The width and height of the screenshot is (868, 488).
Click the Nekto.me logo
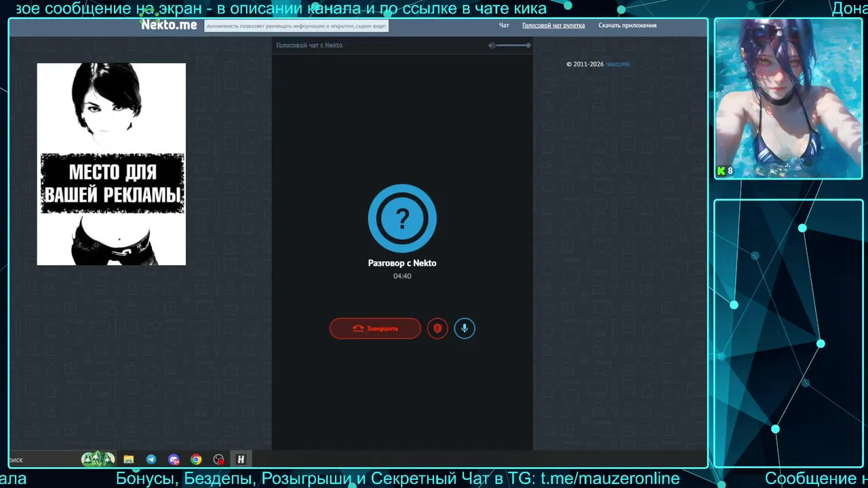pos(169,25)
